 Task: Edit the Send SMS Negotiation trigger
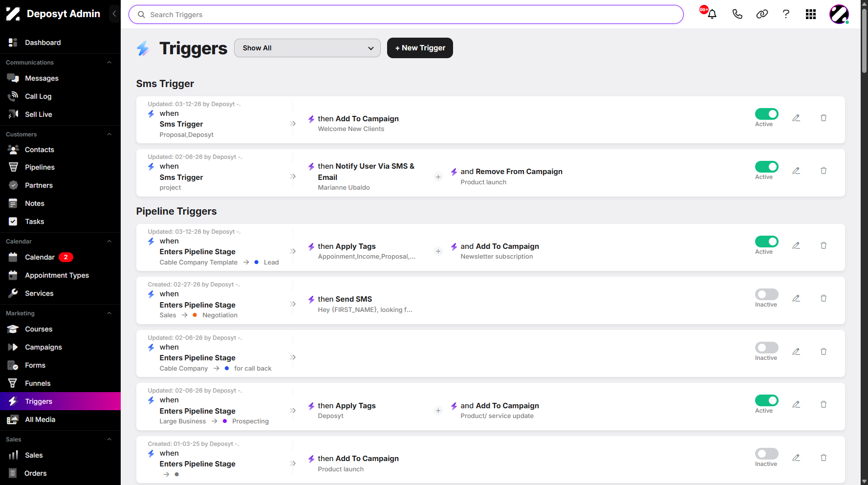796,298
